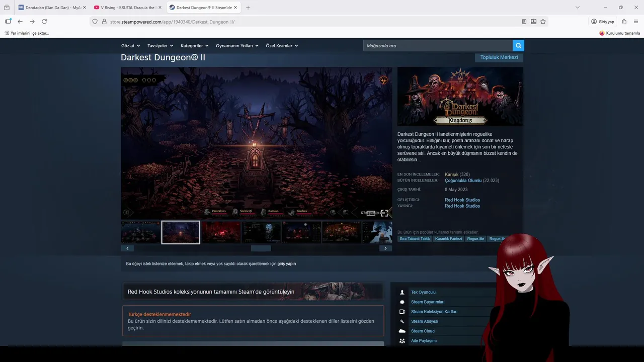This screenshot has height=362, width=644.
Task: Click the shield tracking protection icon
Action: pyautogui.click(x=95, y=22)
